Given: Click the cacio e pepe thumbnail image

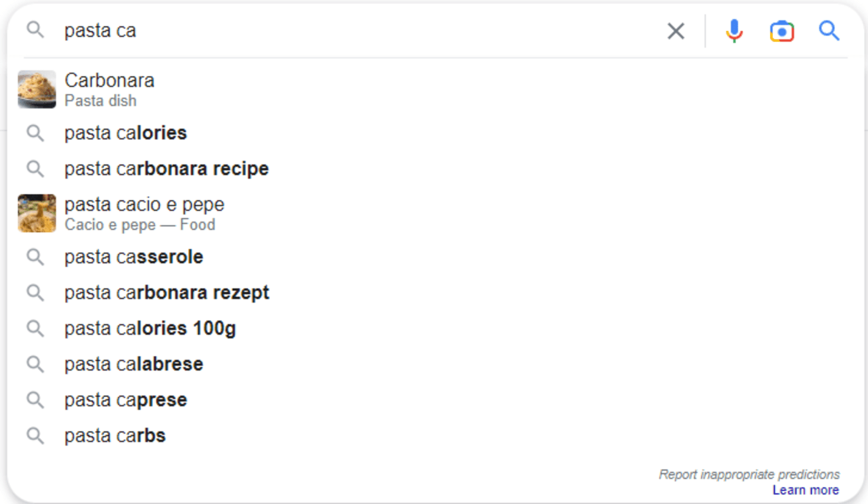Looking at the screenshot, I should click(36, 213).
